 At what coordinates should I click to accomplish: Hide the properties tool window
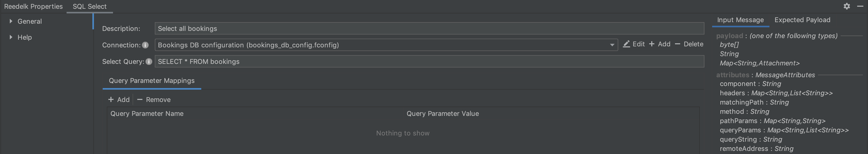(859, 6)
